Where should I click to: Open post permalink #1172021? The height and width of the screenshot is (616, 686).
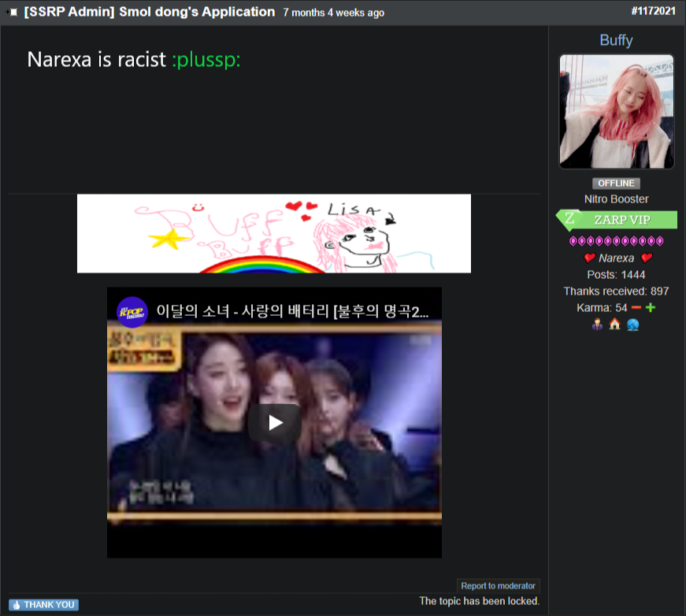pos(653,11)
